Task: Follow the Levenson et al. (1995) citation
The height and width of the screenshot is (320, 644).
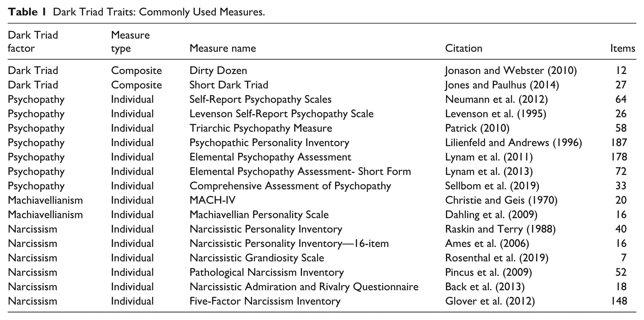Action: click(496, 114)
